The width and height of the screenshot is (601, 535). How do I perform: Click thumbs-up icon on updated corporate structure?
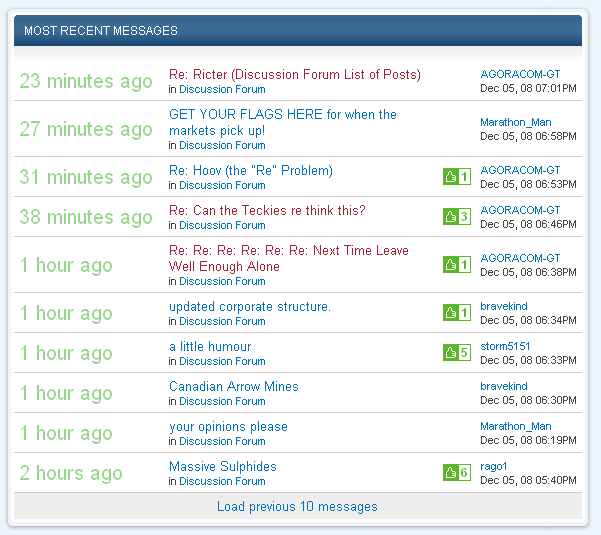[450, 313]
